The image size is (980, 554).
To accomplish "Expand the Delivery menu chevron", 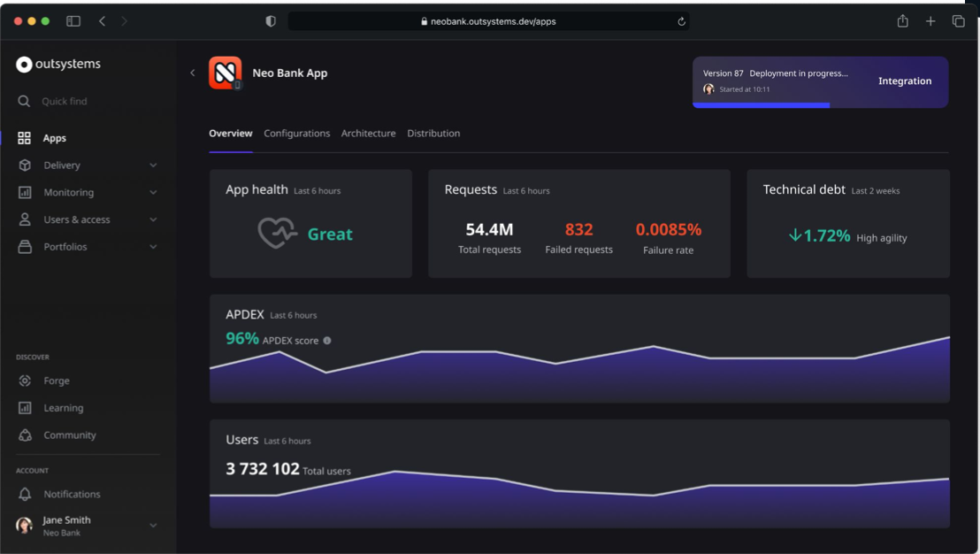I will [x=153, y=165].
